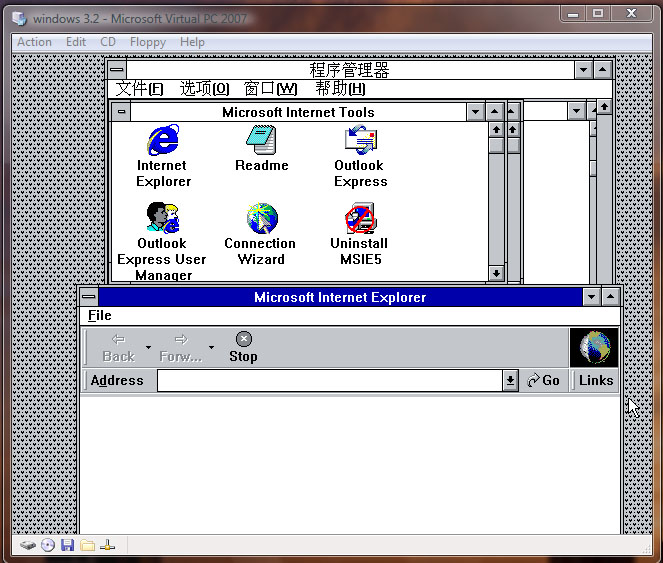Click scroll down arrow in Internet Tools

(x=496, y=274)
